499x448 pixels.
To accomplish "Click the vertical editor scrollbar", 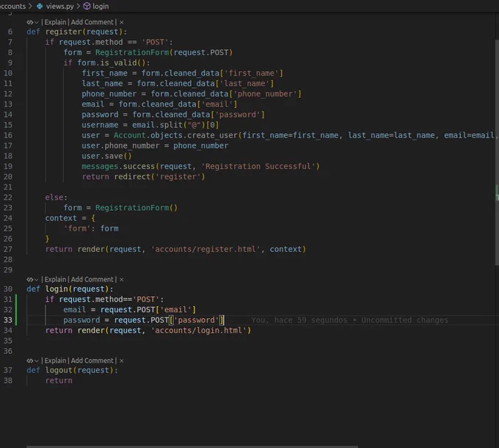I will (x=497, y=152).
